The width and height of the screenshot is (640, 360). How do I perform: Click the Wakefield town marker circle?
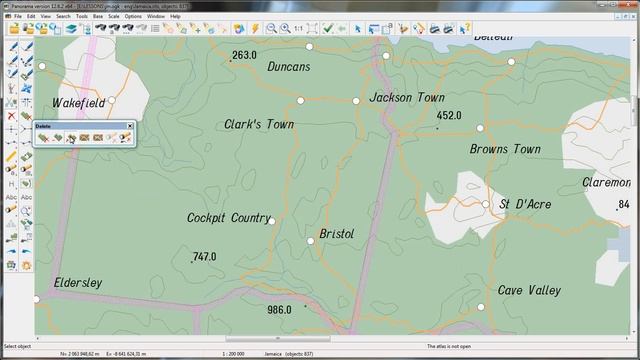[112, 100]
